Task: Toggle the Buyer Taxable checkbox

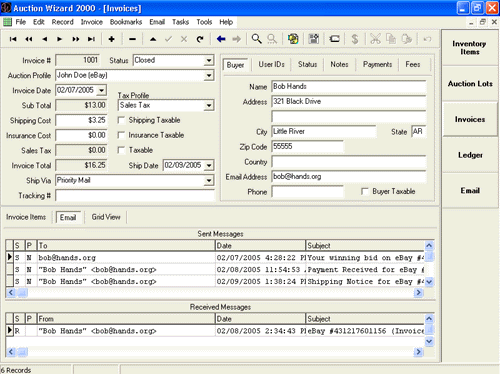Action: (x=365, y=191)
